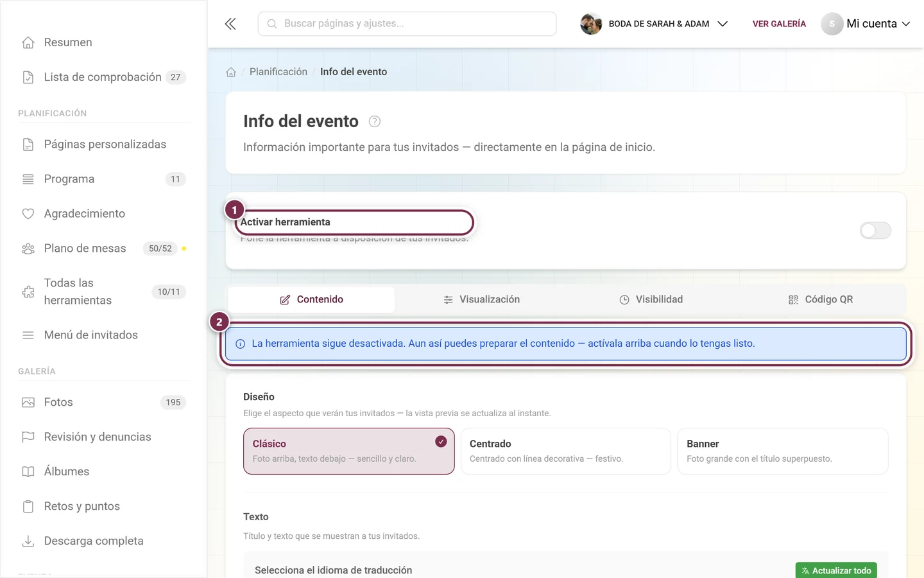Click the Actualizar todo button
This screenshot has height=578, width=924.
(836, 570)
